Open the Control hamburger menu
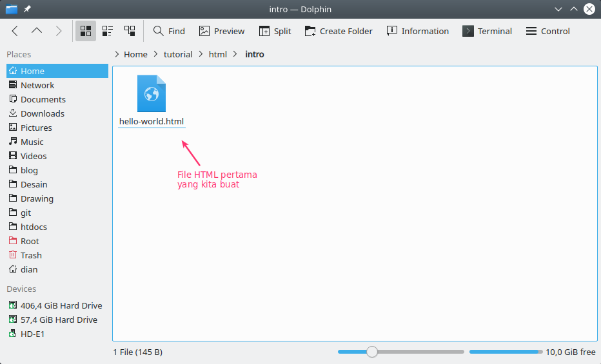 [x=547, y=31]
